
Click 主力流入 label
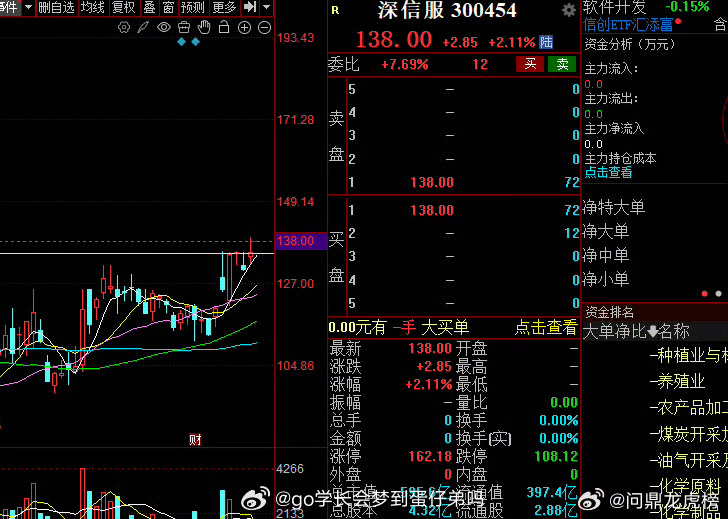pyautogui.click(x=611, y=69)
